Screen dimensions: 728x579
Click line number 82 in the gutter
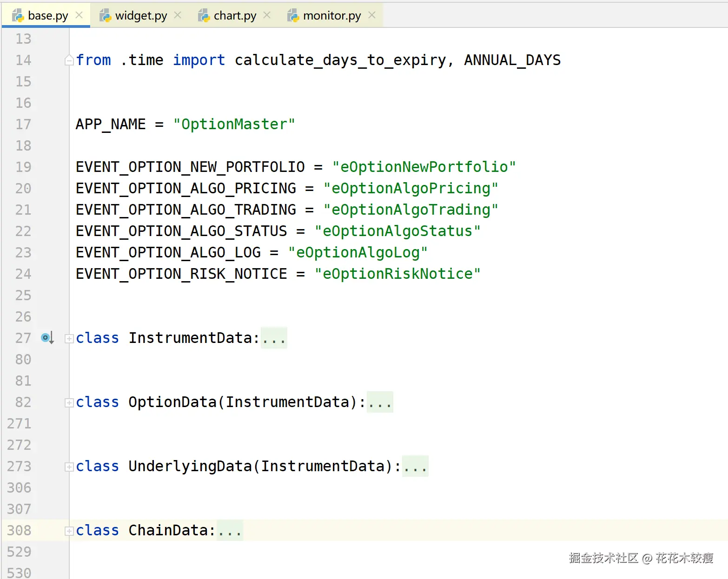(x=23, y=402)
